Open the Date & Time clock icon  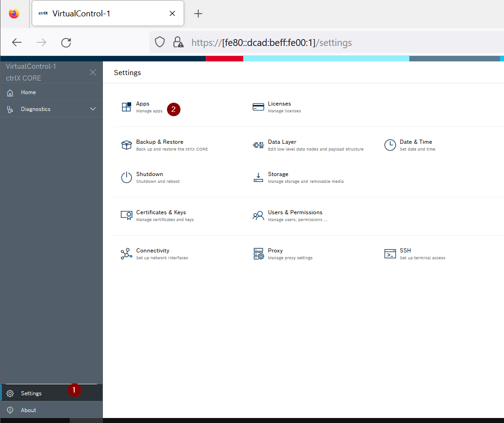[x=390, y=145]
